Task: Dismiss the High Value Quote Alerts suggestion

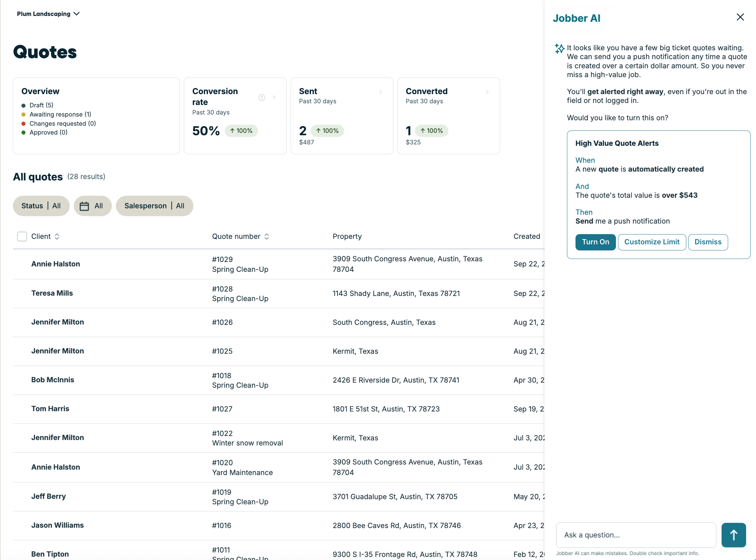Action: tap(708, 242)
